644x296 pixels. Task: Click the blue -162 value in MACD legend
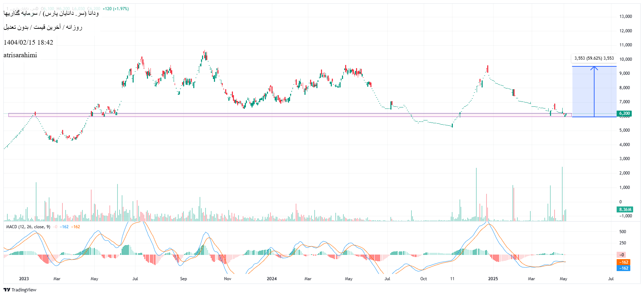[64, 227]
